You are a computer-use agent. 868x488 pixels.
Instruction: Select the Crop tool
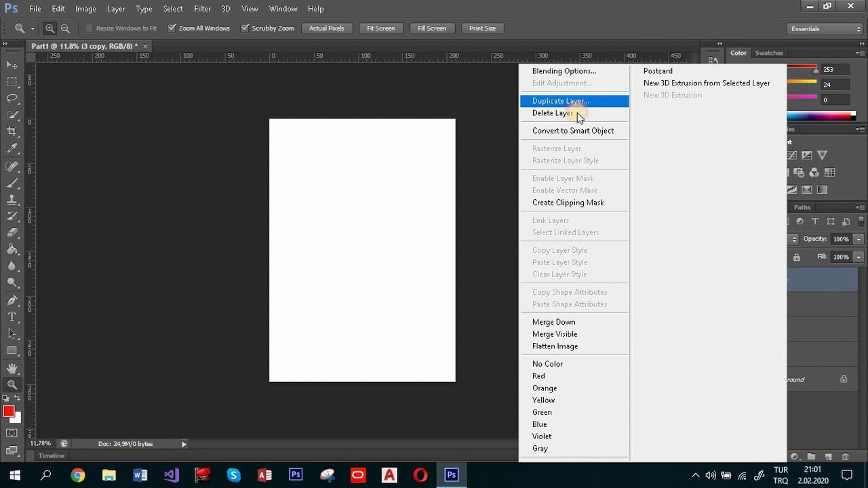click(12, 131)
